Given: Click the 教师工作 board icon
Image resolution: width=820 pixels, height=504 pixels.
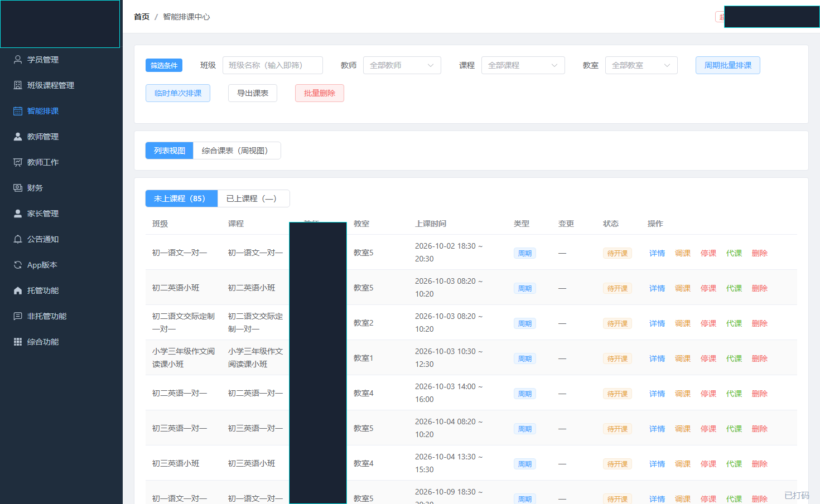Looking at the screenshot, I should pos(18,162).
